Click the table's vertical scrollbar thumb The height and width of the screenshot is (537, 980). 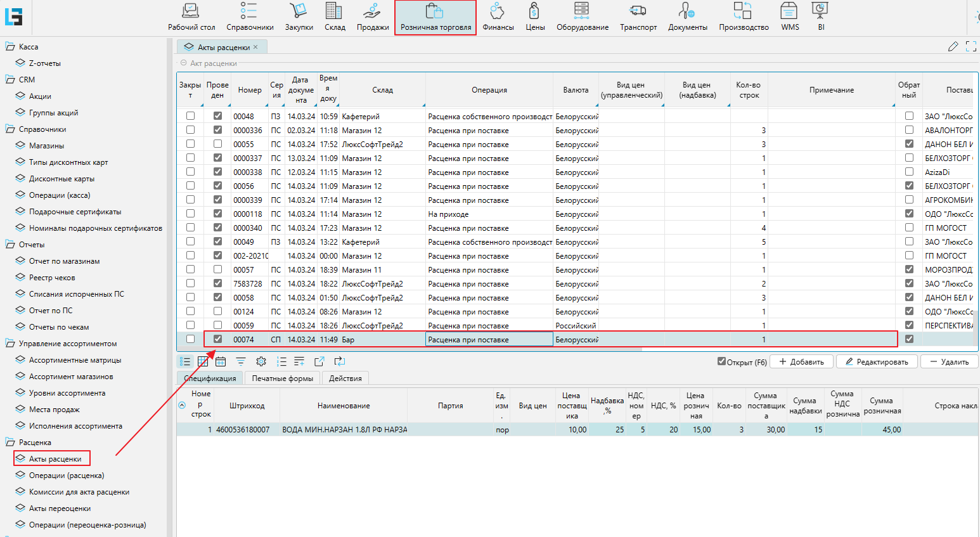point(975,327)
